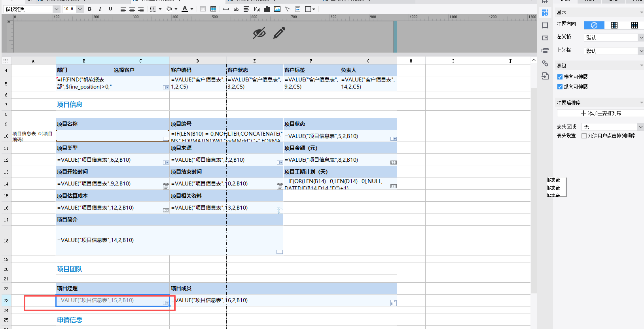
Task: Expand the fill color dropdown arrow
Action: [176, 9]
